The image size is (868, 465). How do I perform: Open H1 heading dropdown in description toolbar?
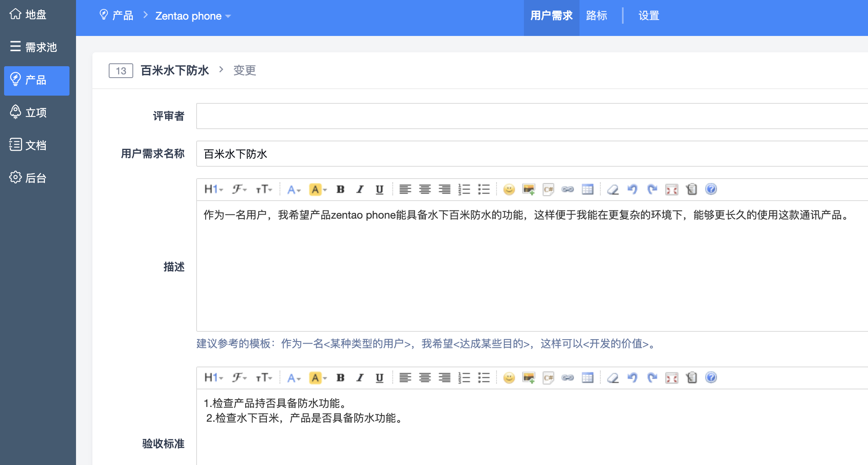[x=213, y=189]
